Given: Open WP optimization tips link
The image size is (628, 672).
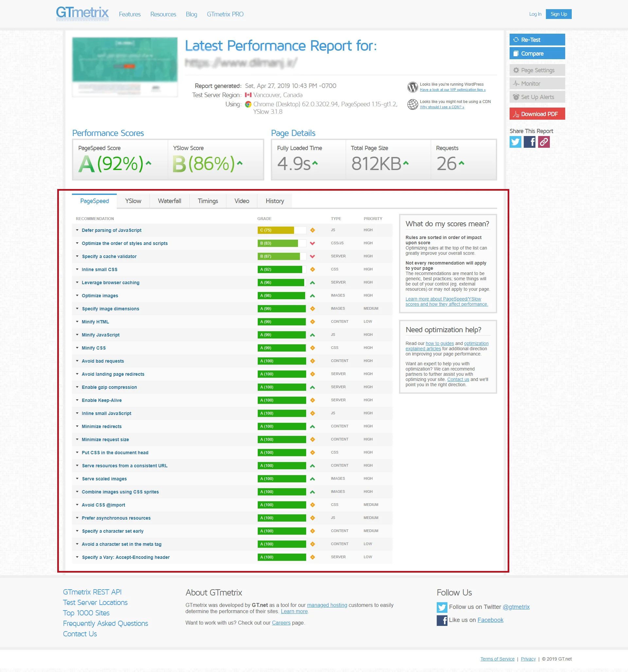Looking at the screenshot, I should pos(452,90).
